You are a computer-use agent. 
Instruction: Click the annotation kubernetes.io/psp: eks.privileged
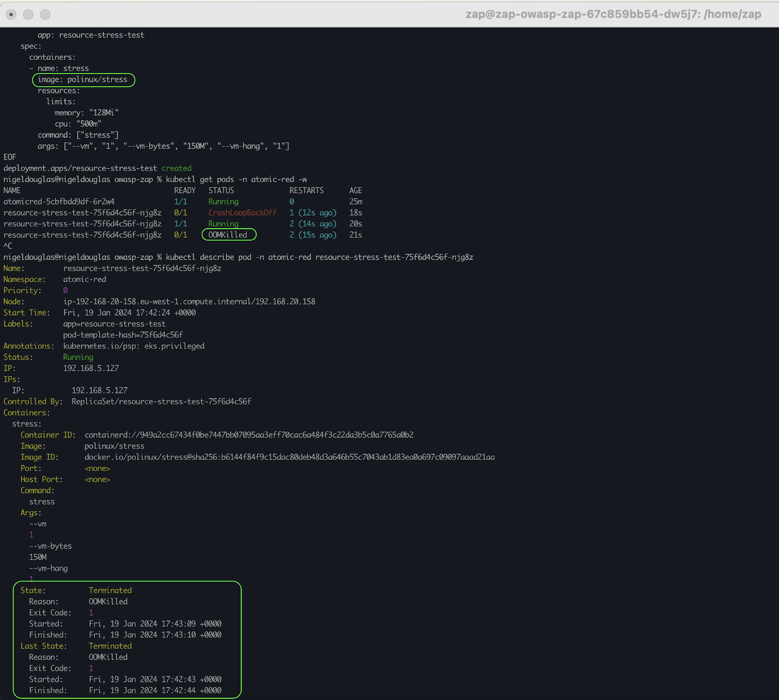click(134, 346)
